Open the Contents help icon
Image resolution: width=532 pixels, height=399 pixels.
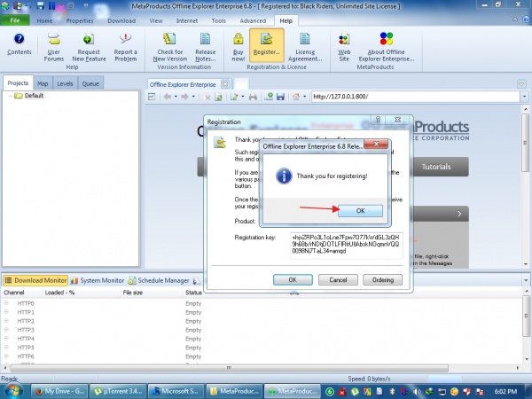(x=19, y=45)
